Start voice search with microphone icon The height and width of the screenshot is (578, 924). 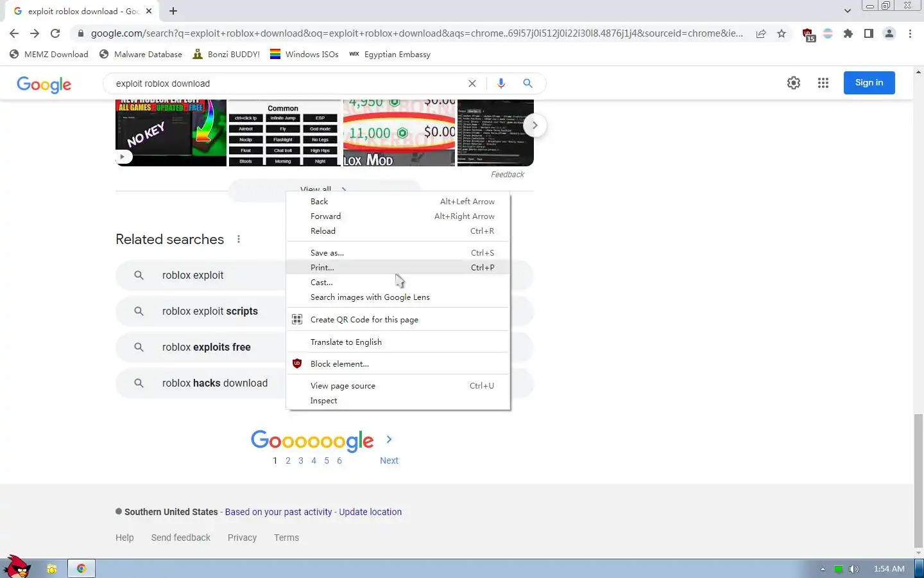coord(501,83)
